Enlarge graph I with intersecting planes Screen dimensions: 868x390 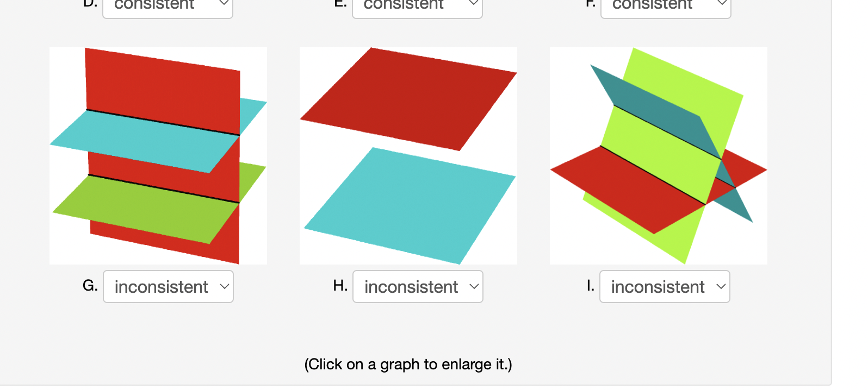point(659,156)
